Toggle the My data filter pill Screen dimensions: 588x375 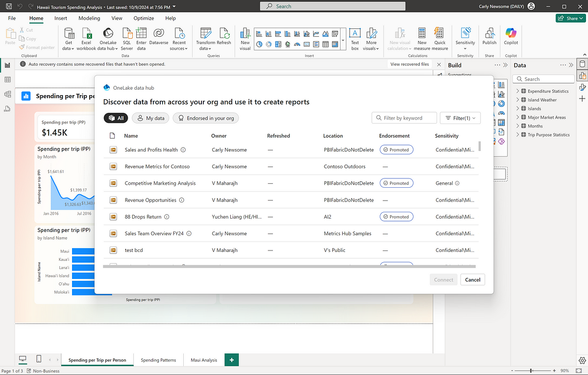coord(150,118)
